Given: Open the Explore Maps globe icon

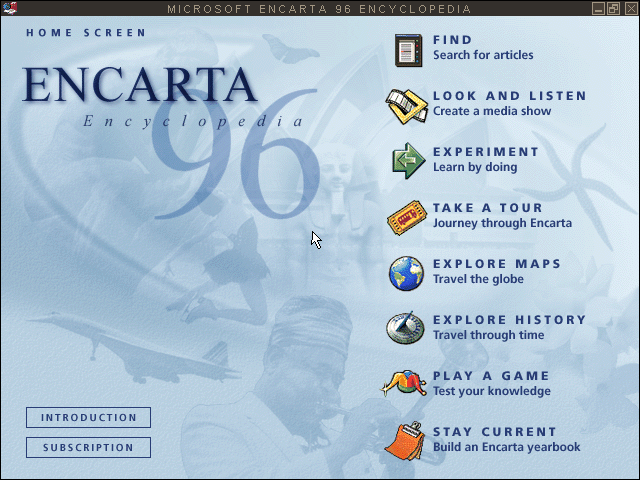Looking at the screenshot, I should pos(406,273).
